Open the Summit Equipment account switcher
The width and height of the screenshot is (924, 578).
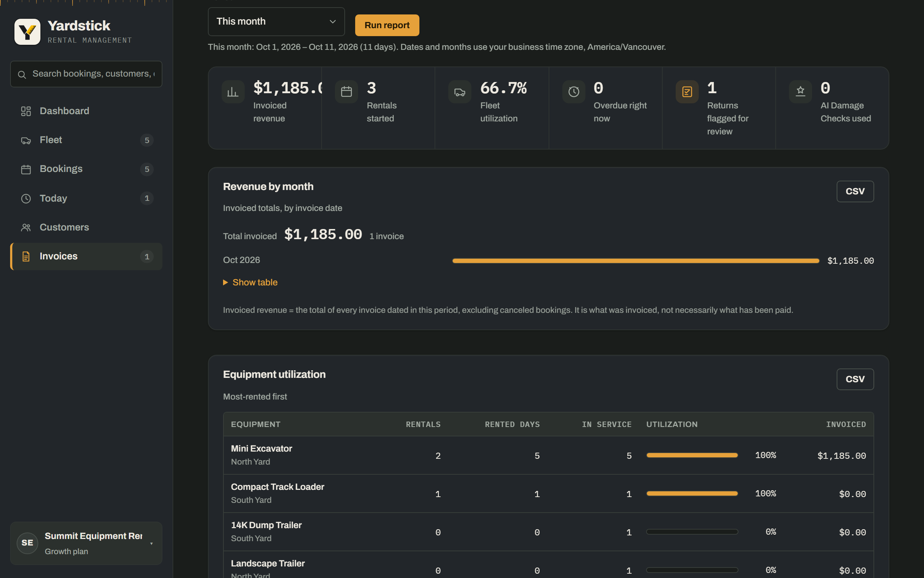pos(86,543)
